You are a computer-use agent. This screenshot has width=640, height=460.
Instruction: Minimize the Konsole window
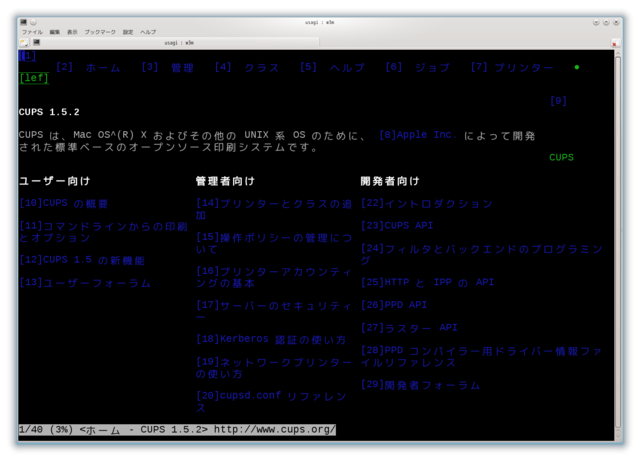click(596, 22)
